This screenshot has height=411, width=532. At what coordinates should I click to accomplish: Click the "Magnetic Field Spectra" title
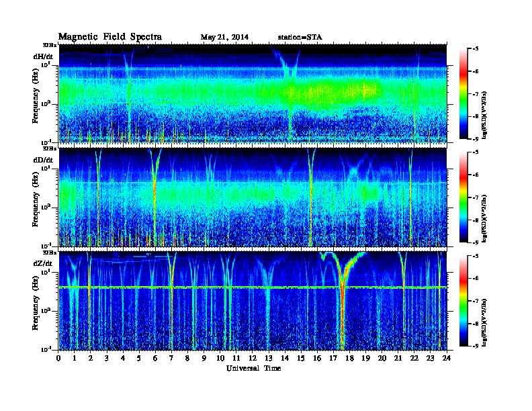tap(110, 37)
